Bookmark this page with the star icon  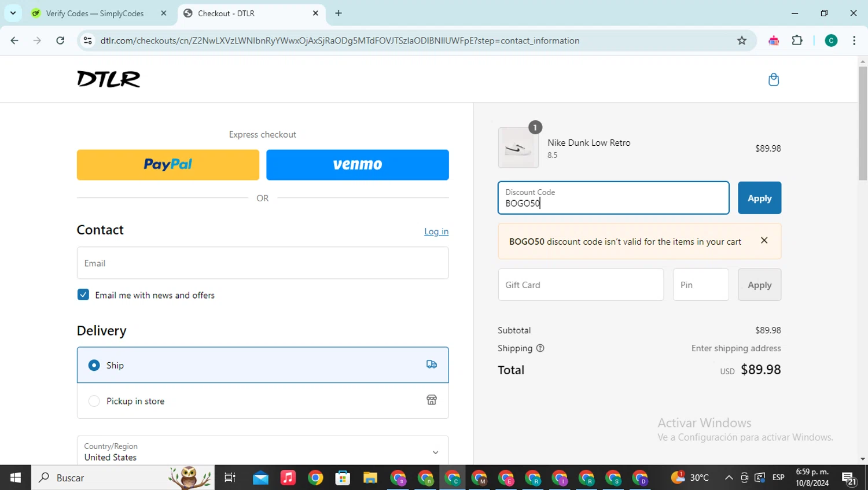click(742, 40)
